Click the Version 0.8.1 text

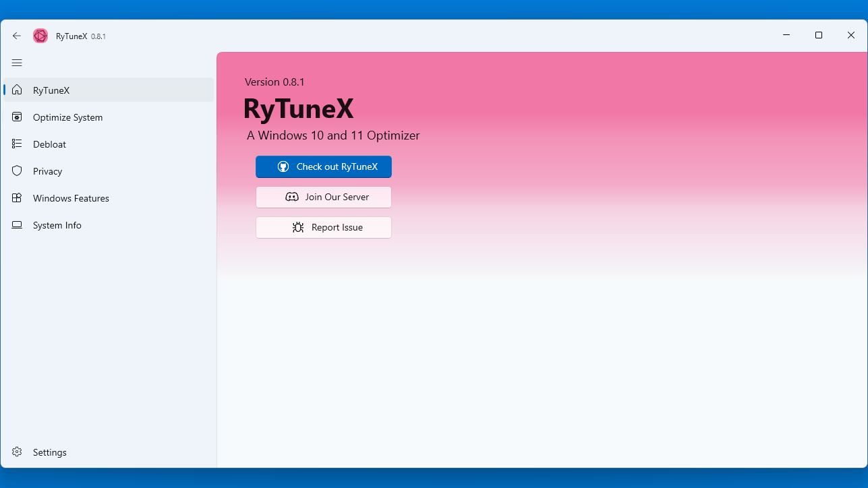click(274, 82)
